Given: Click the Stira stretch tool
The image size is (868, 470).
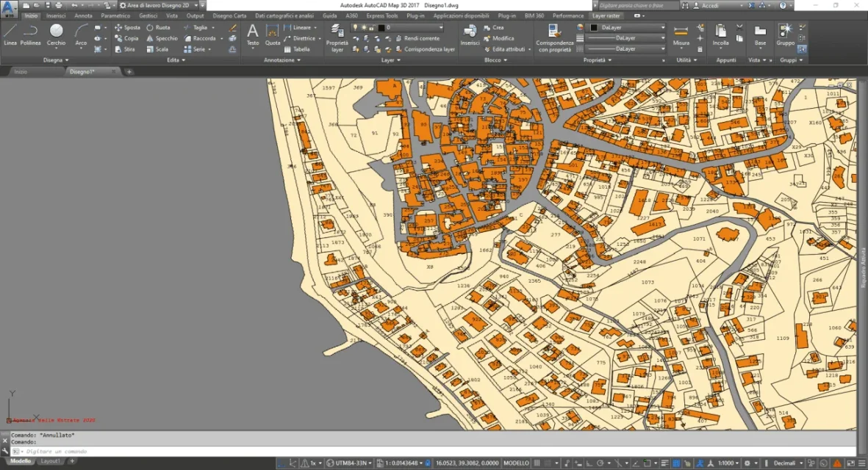Looking at the screenshot, I should click(125, 49).
